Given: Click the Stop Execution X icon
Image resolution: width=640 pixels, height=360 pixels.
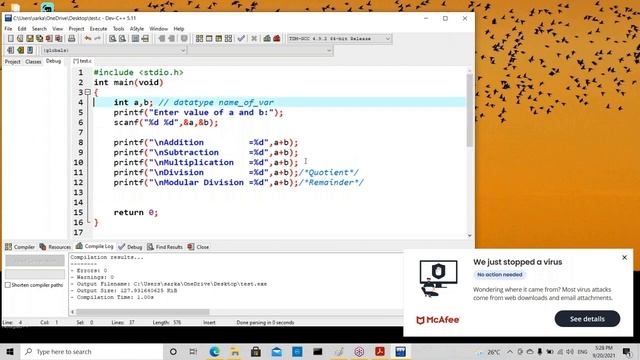Looking at the screenshot, I should coord(254,38).
